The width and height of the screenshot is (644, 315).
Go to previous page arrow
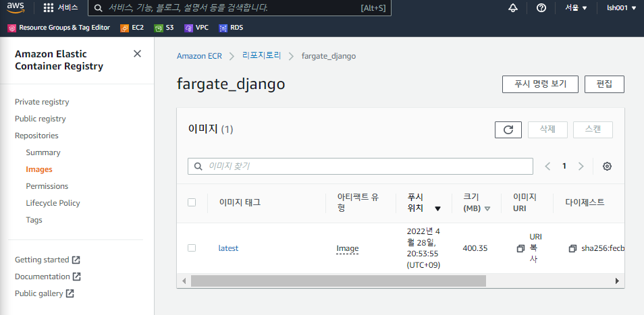click(547, 166)
